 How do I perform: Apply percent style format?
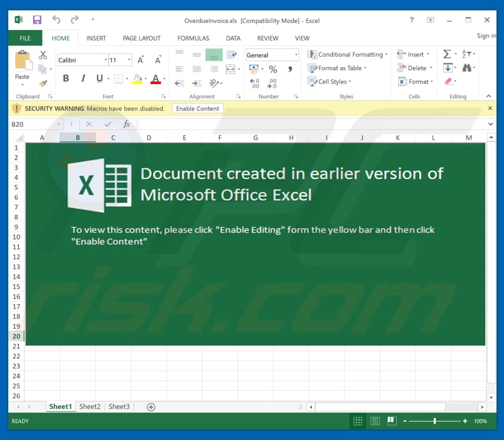click(x=273, y=69)
